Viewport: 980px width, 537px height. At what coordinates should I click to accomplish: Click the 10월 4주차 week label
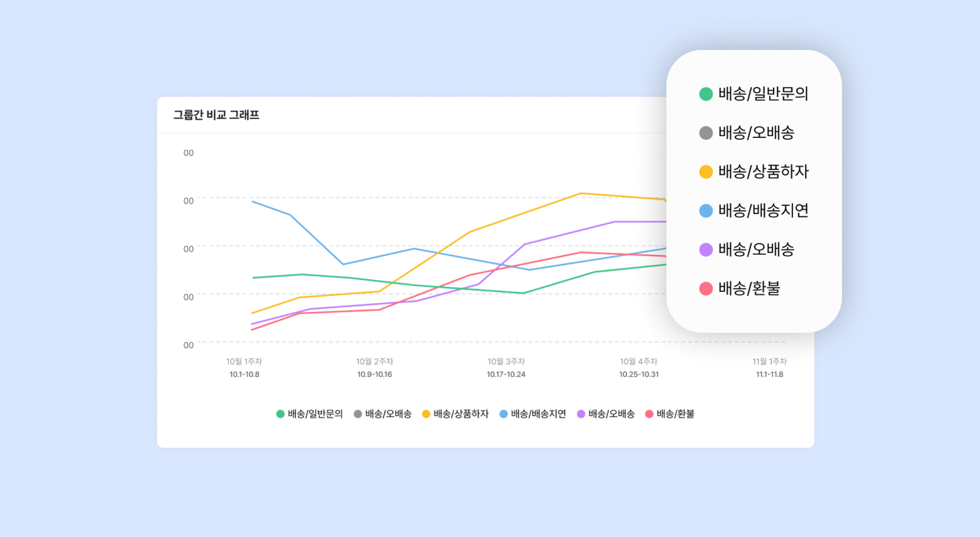[639, 361]
